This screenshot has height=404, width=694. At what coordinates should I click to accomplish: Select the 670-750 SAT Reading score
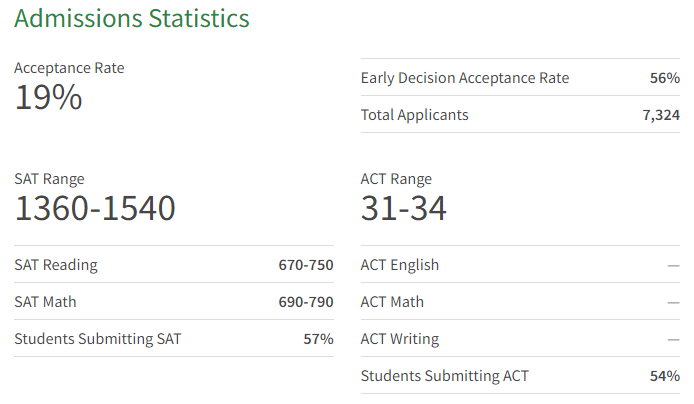(x=306, y=265)
